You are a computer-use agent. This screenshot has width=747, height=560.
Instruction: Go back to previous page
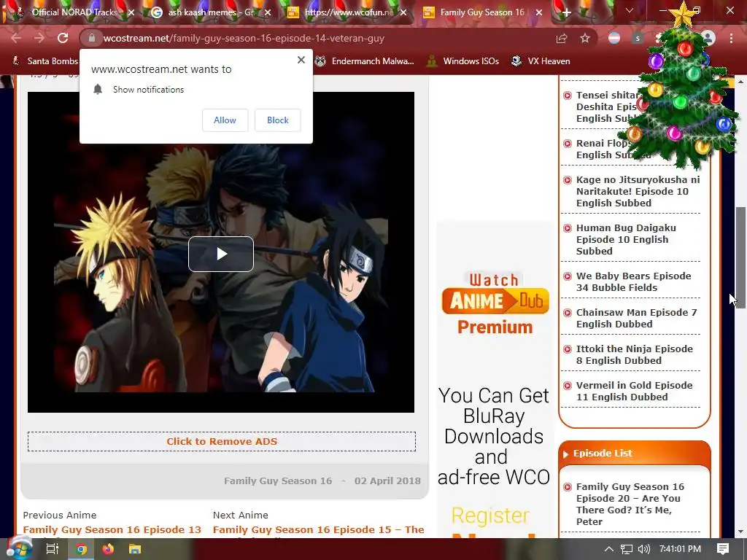[16, 38]
